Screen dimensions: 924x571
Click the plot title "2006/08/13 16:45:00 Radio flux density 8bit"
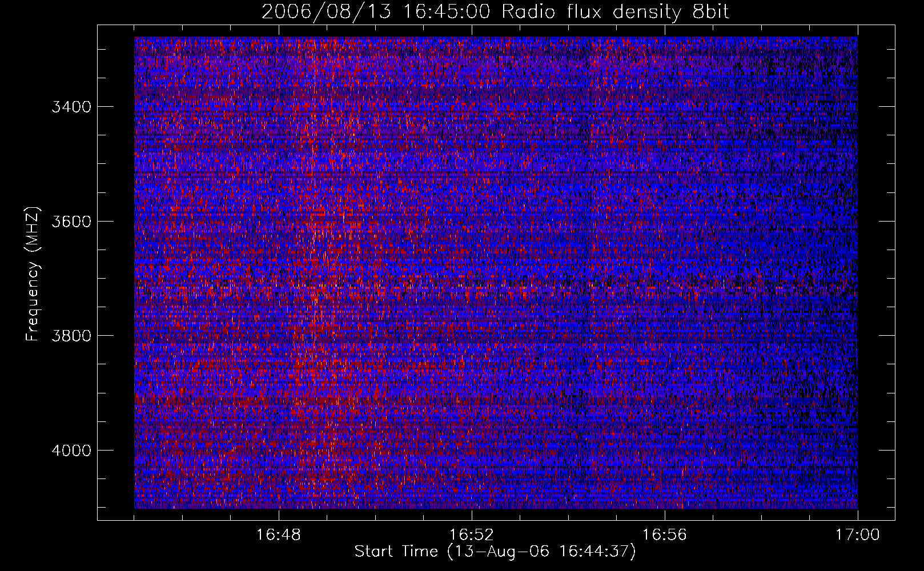[495, 12]
